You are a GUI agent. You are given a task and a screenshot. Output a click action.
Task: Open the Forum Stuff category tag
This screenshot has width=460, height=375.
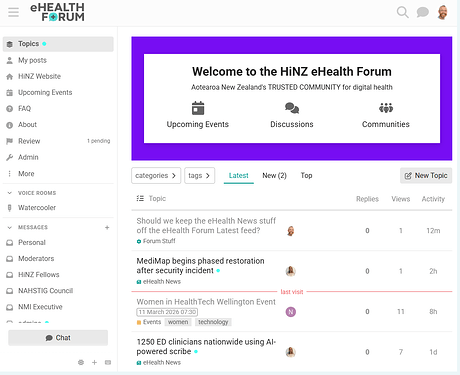point(156,241)
